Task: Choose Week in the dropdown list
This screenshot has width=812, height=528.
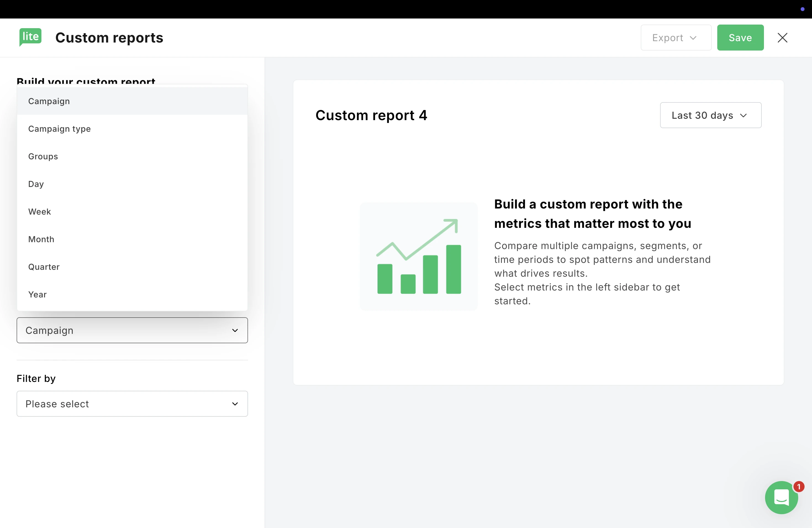Action: (x=39, y=212)
